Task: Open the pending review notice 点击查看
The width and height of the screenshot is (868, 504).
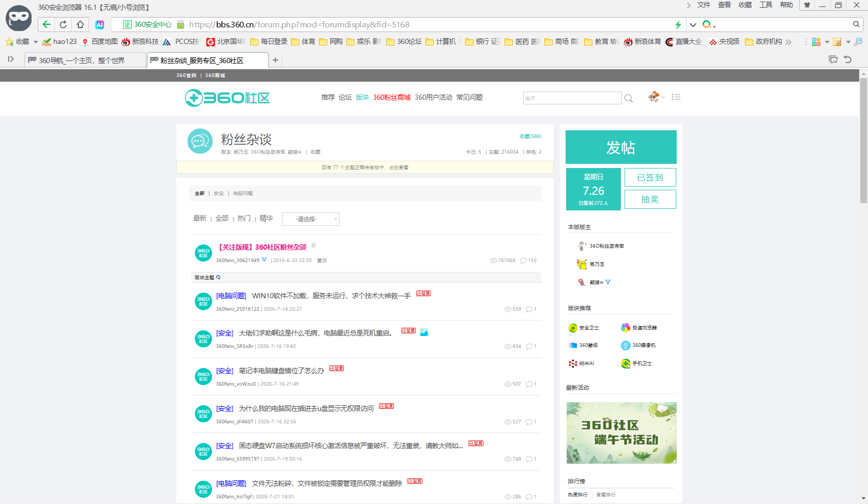Action: click(399, 167)
